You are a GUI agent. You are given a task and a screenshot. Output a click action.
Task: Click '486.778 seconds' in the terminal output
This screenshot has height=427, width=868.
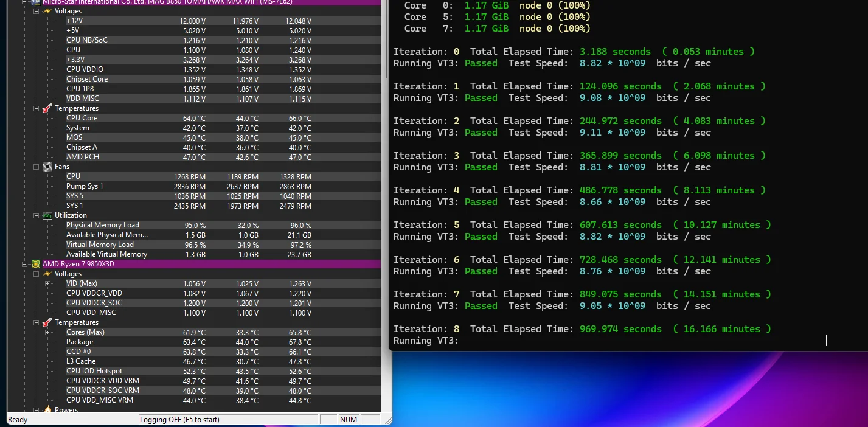(620, 190)
